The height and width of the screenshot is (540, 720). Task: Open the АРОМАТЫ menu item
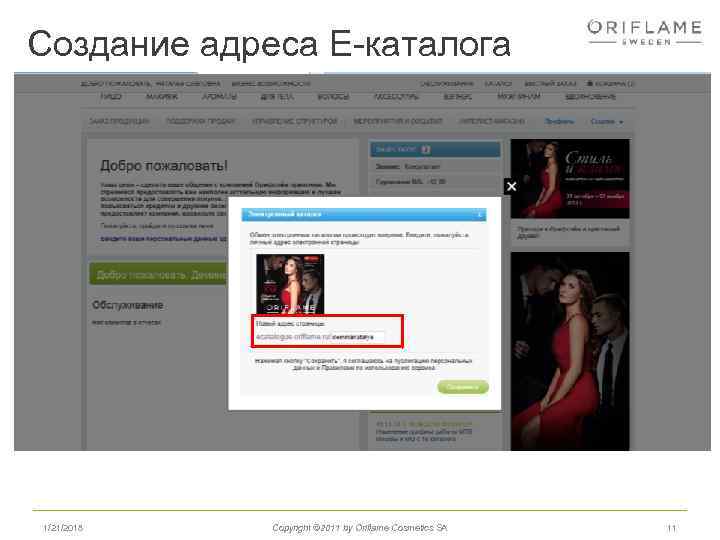coord(219,97)
